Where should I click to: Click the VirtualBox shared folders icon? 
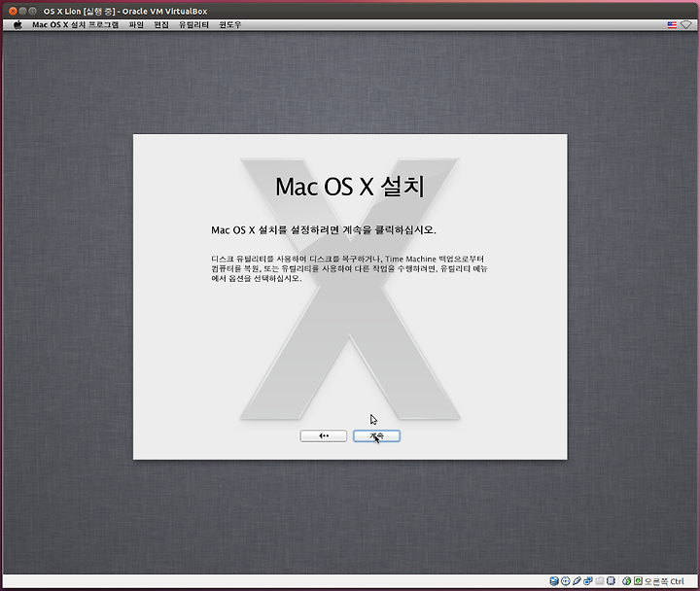600,580
